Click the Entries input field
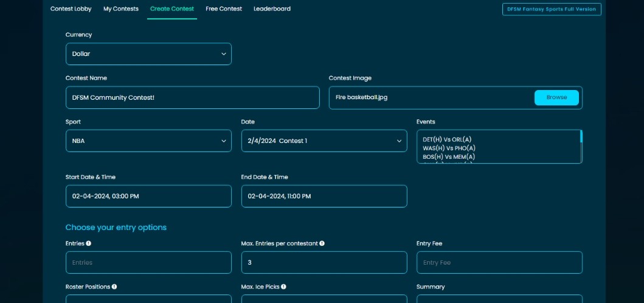 click(x=148, y=262)
